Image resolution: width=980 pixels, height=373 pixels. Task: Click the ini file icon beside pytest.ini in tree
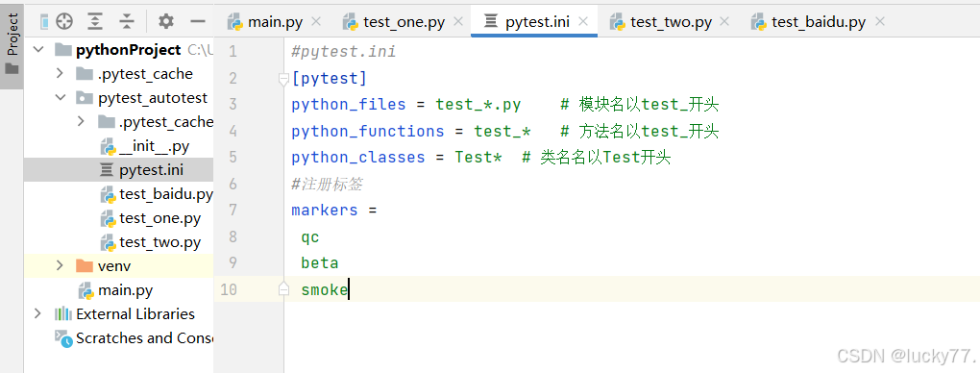(x=108, y=169)
